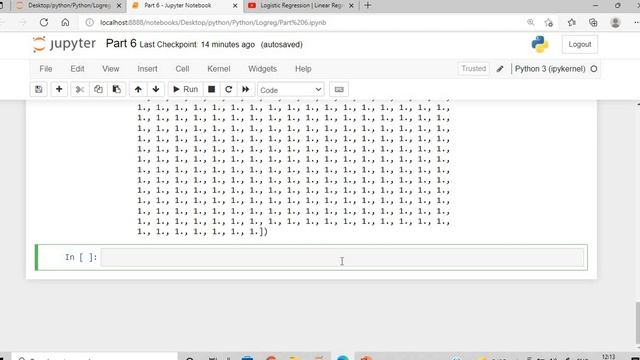Click the localhost address bar

pyautogui.click(x=213, y=22)
